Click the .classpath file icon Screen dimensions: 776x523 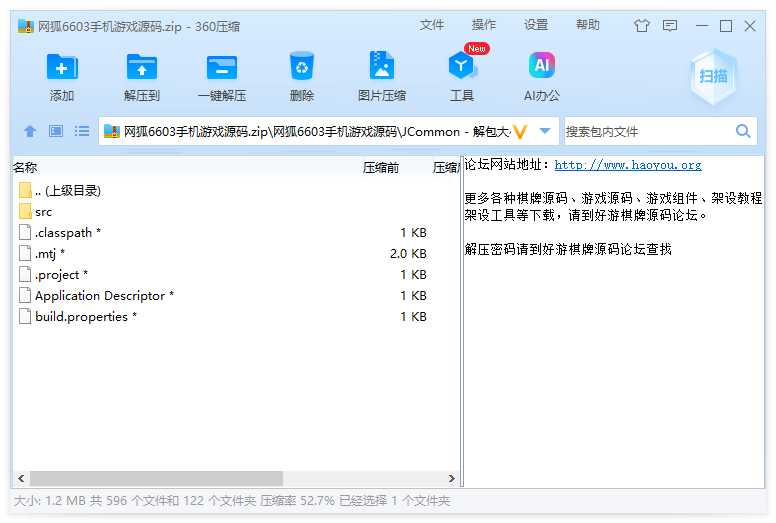(25, 232)
